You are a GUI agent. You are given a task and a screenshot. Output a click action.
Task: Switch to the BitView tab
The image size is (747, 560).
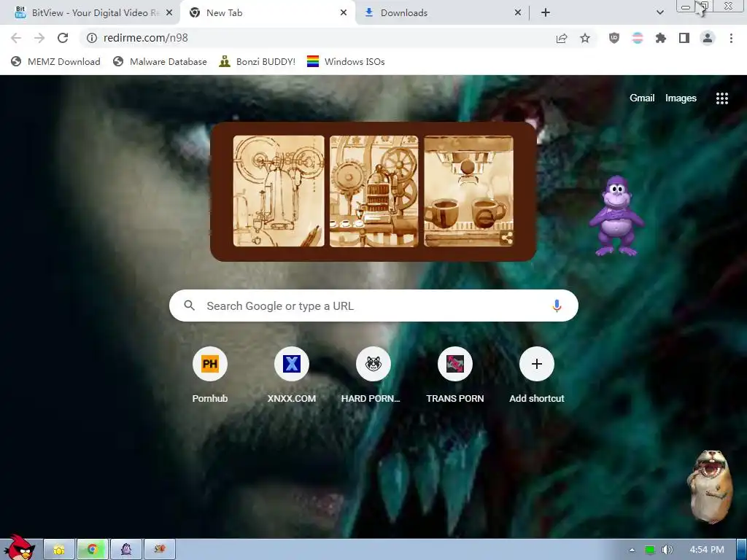pyautogui.click(x=90, y=13)
